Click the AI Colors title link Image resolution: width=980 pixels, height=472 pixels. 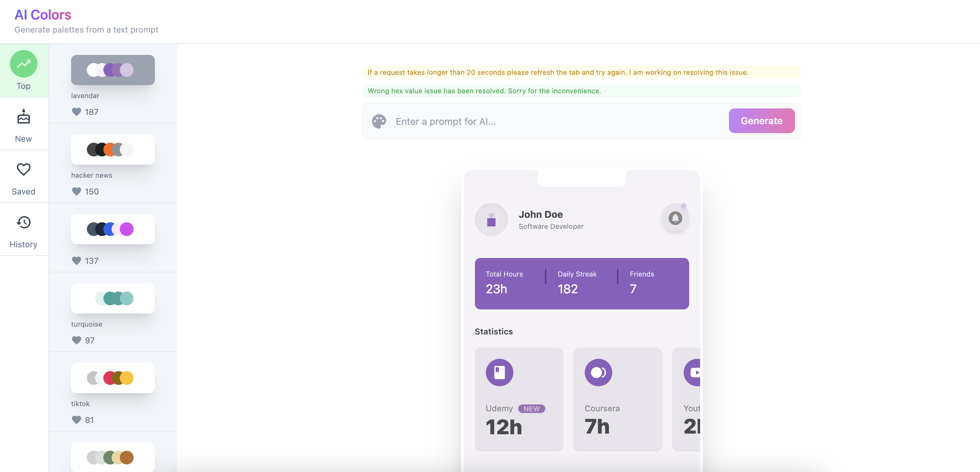point(43,15)
